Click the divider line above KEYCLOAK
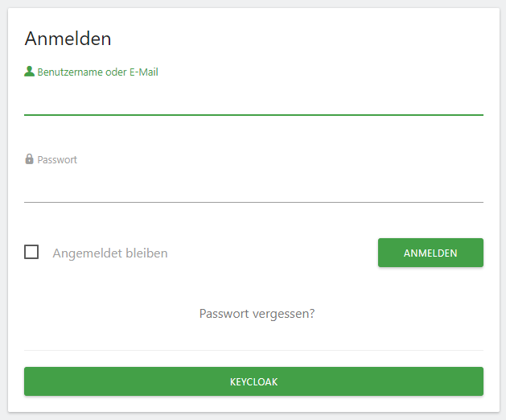Screen dimensions: 506x420 253,350
